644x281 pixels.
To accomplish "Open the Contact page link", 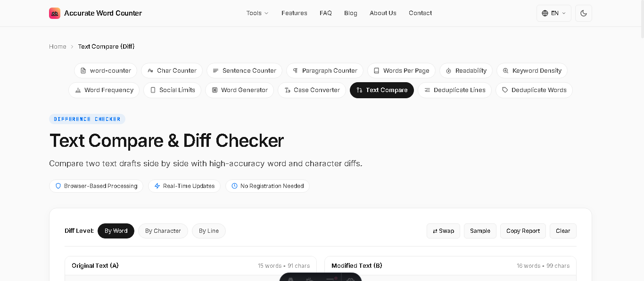I will (x=421, y=13).
